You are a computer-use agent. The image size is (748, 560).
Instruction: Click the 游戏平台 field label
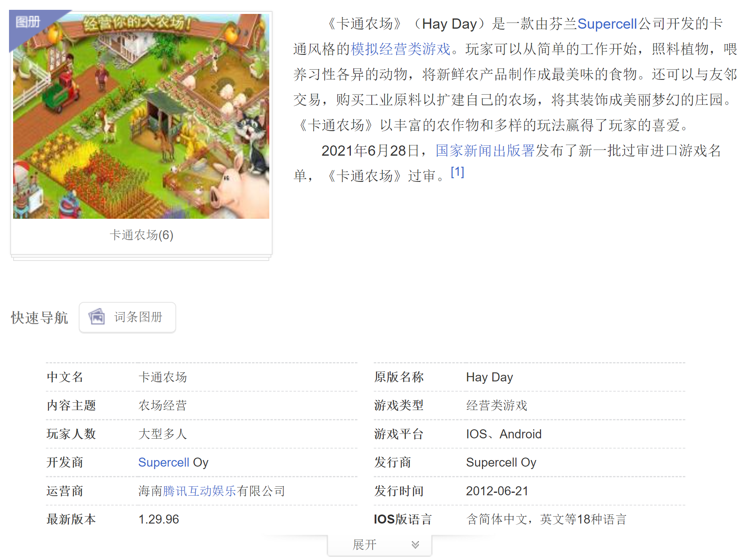(x=399, y=434)
